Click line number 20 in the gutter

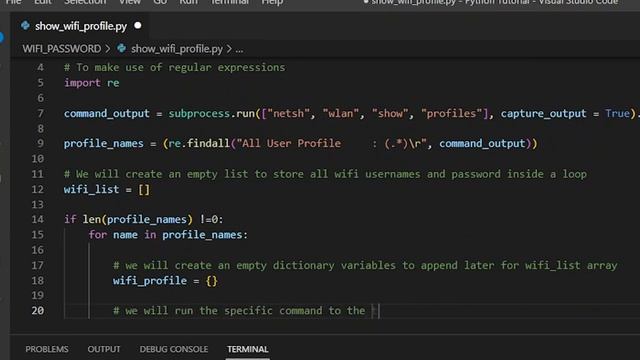(38, 311)
